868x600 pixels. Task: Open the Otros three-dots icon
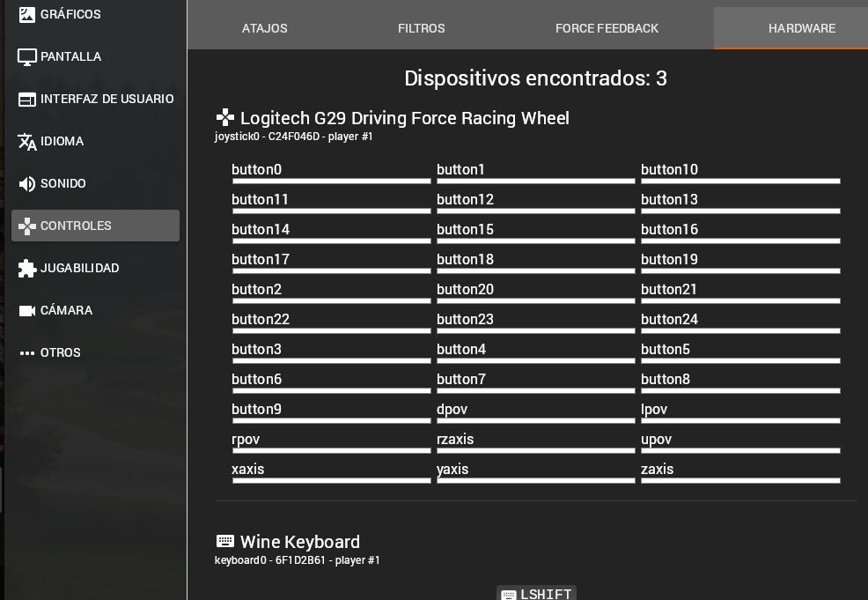26,353
